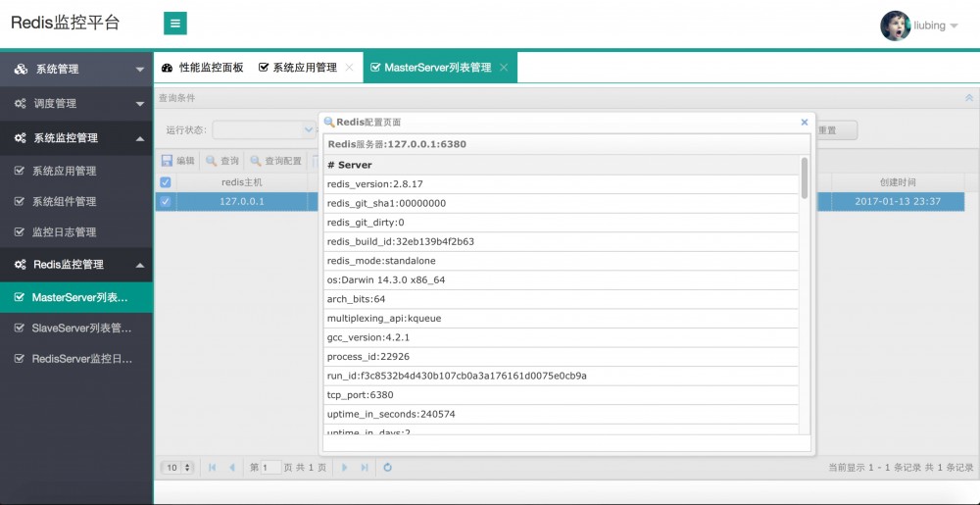The height and width of the screenshot is (505, 980).
Task: Click the Redis服务器:127.0.0.1:6380 header
Action: [566, 144]
